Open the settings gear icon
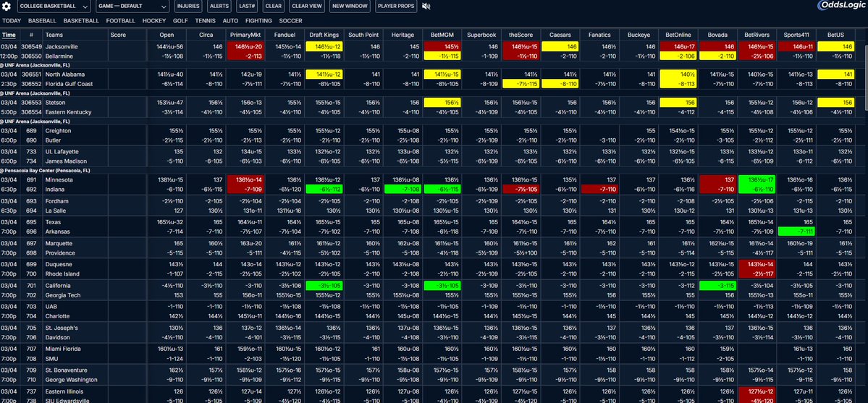868x403 pixels. click(x=7, y=7)
